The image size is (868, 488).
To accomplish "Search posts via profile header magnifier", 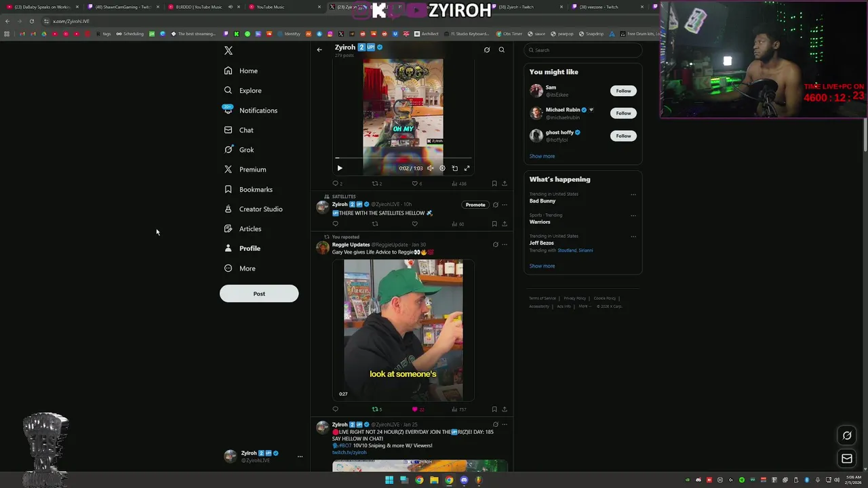I will (x=502, y=49).
